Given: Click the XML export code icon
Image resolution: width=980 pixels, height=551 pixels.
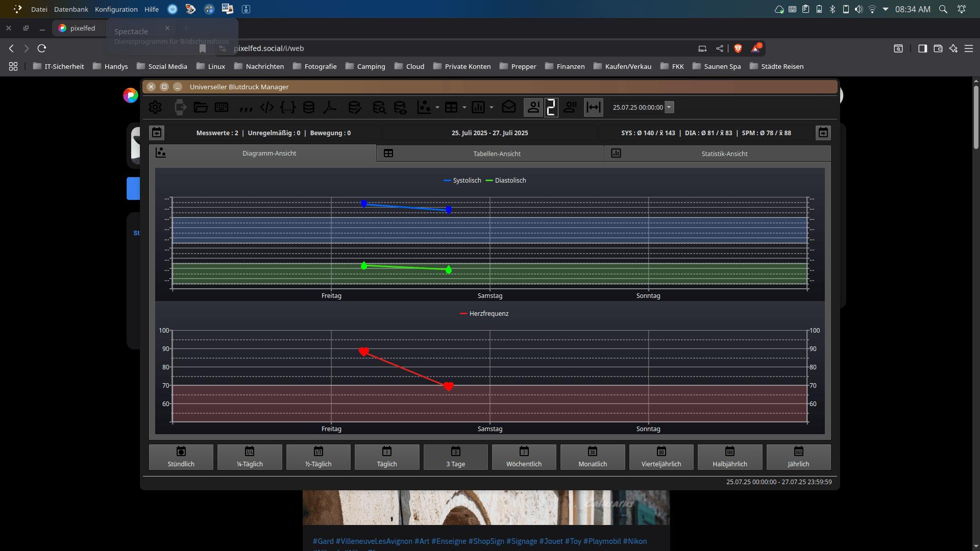Looking at the screenshot, I should [x=267, y=108].
